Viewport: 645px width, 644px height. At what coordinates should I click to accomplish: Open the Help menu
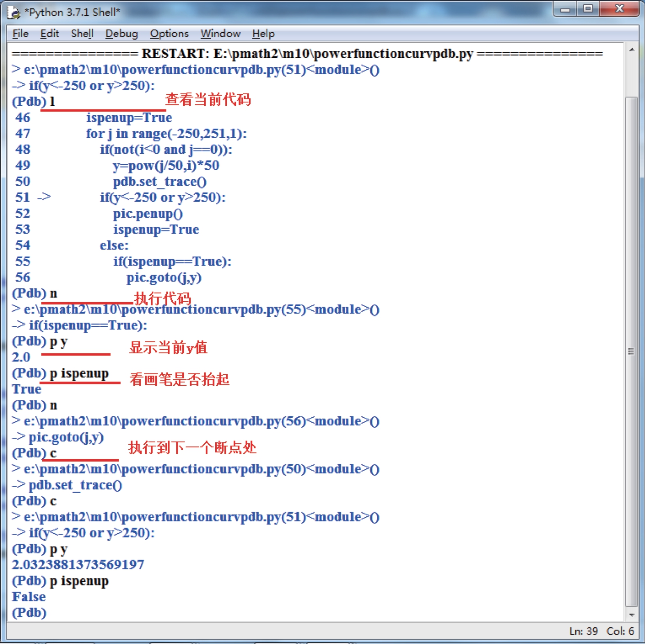click(263, 34)
